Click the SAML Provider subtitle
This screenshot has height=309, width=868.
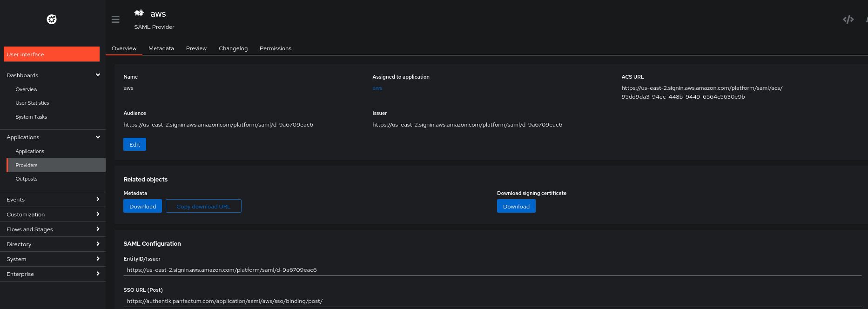click(x=154, y=27)
